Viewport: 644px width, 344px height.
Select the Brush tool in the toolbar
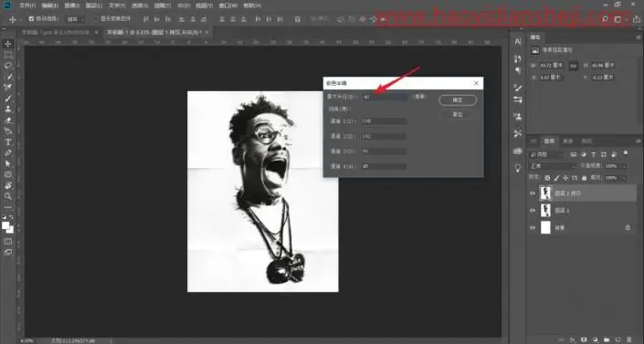pos(8,99)
